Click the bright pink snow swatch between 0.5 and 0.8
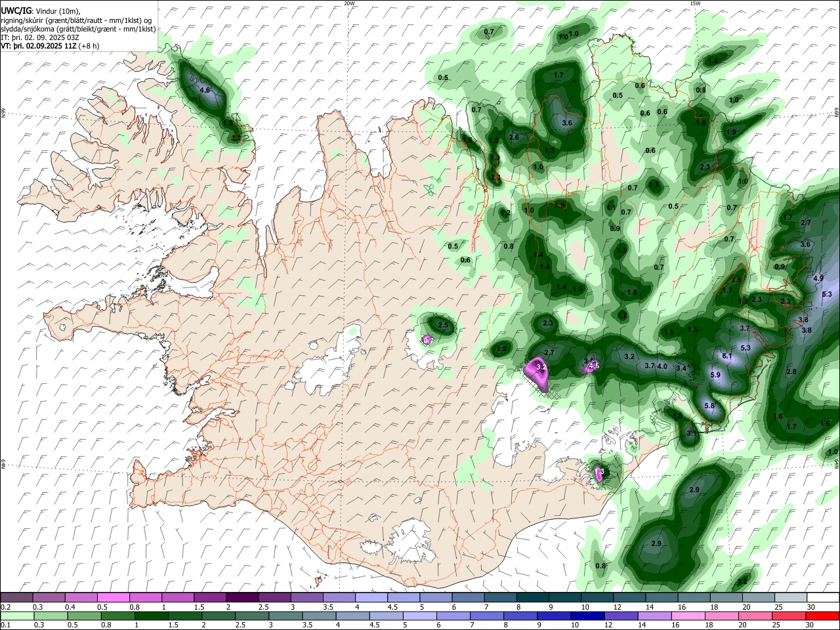 pos(114,598)
